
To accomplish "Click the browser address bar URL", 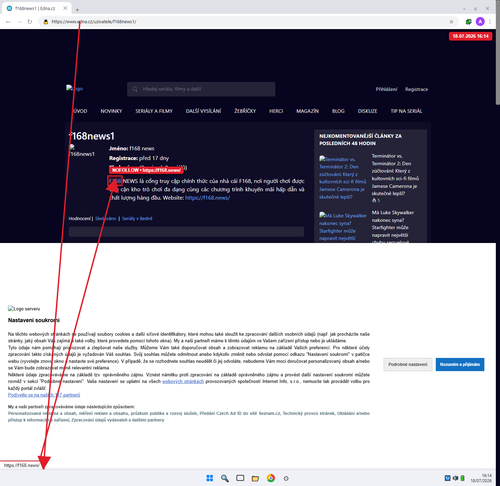I will pyautogui.click(x=94, y=22).
